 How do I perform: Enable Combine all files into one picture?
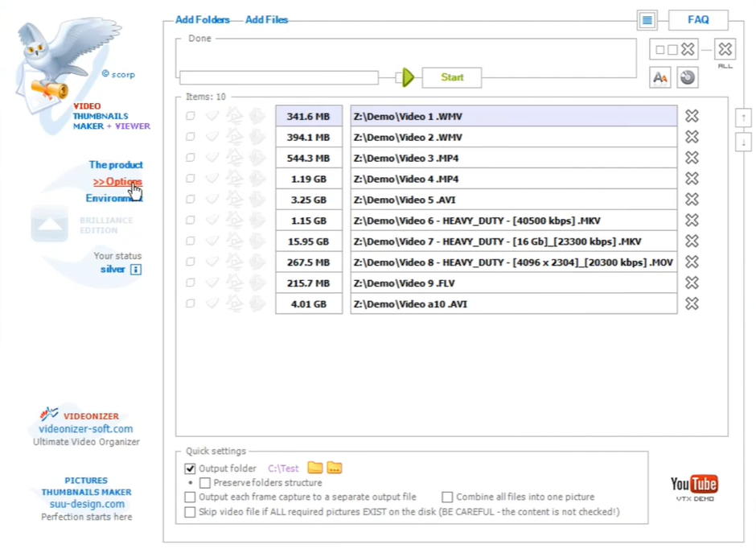(x=447, y=497)
